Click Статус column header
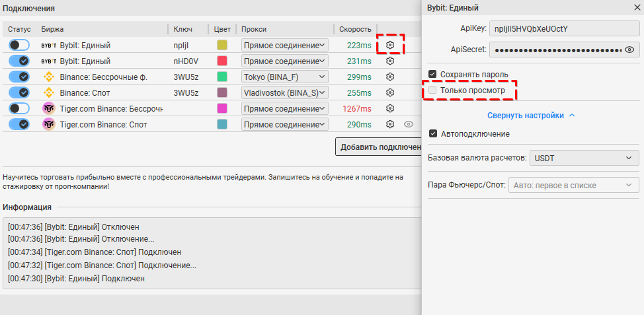This screenshot has height=315, width=644. click(x=19, y=29)
